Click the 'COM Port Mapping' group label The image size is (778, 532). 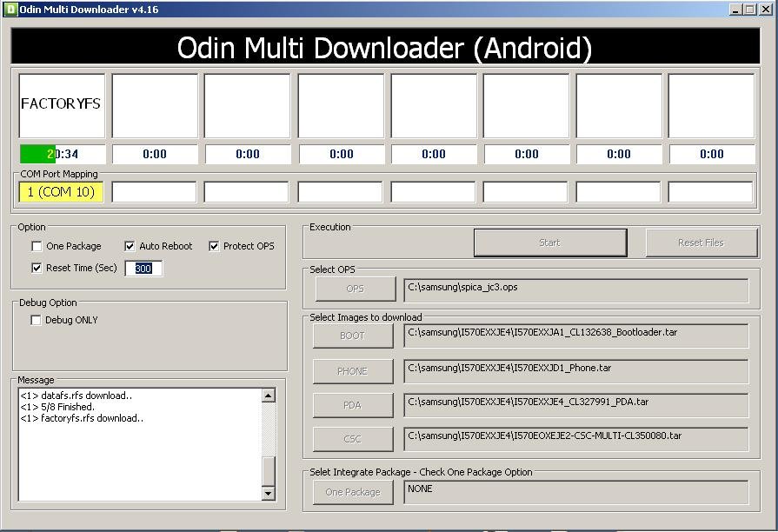(59, 174)
